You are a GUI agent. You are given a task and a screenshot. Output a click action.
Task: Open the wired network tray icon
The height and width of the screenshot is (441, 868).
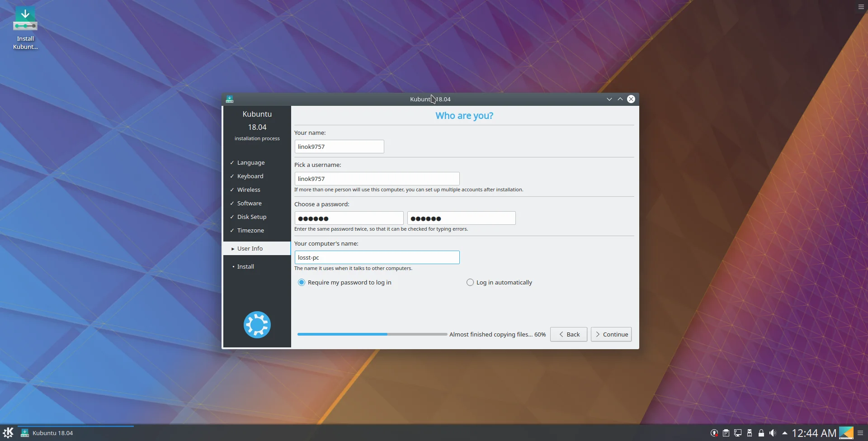point(738,433)
